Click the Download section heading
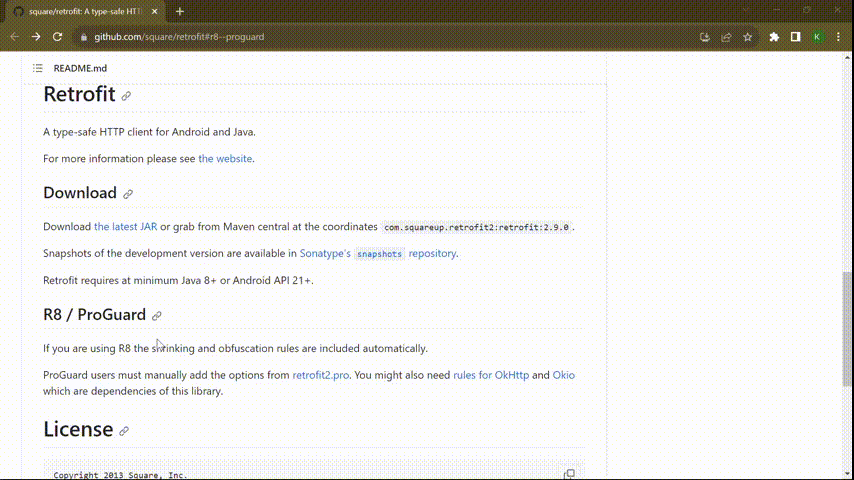854x480 pixels. pyautogui.click(x=80, y=193)
